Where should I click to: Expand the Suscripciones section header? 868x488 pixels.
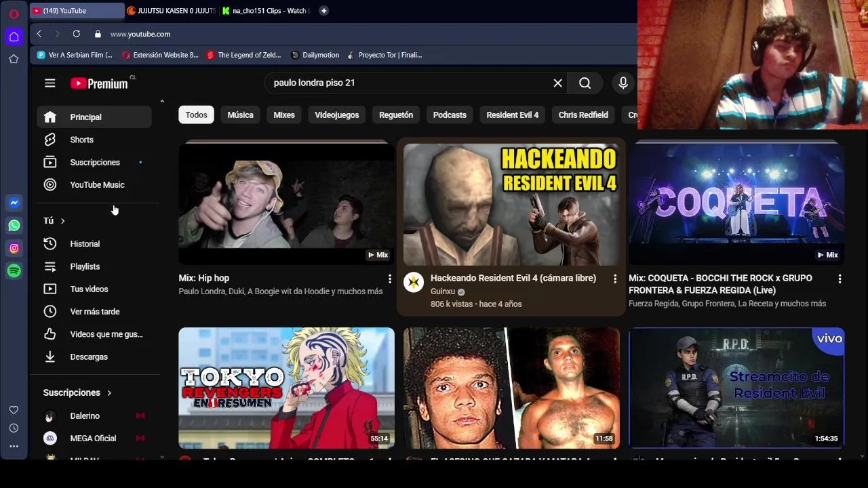pos(77,392)
